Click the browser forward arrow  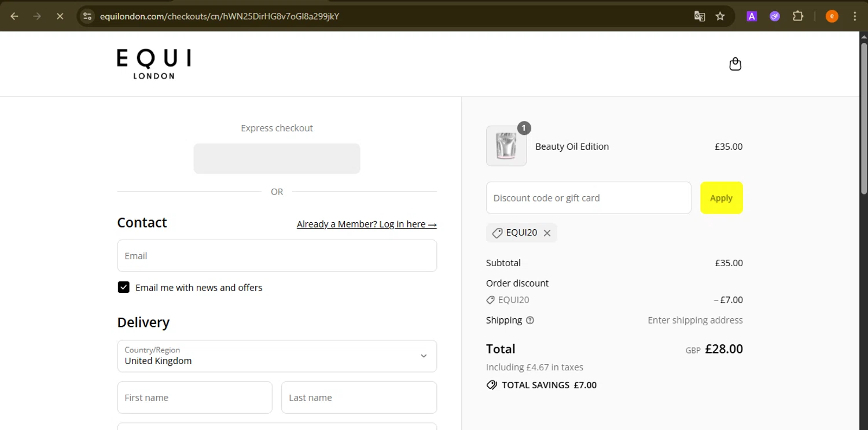[37, 16]
